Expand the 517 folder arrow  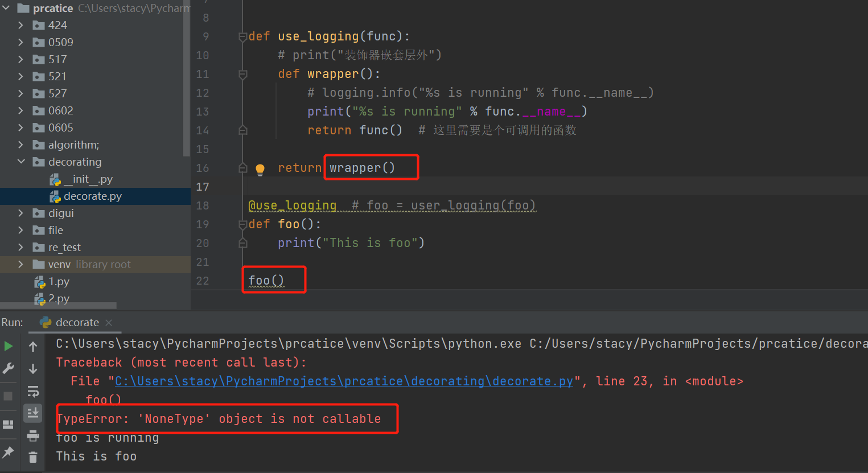(x=20, y=59)
